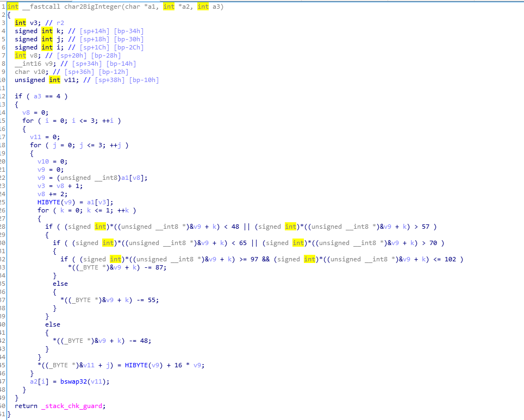The image size is (524, 420).
Task: Click v10 in the char declaration
Action: (x=40, y=72)
